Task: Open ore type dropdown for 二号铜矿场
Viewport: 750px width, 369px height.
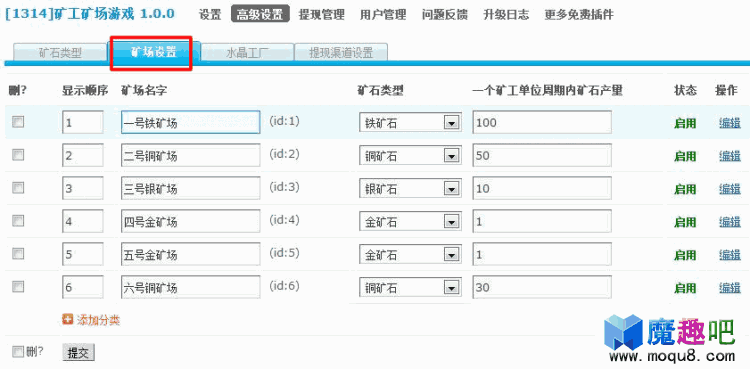Action: tap(410, 156)
